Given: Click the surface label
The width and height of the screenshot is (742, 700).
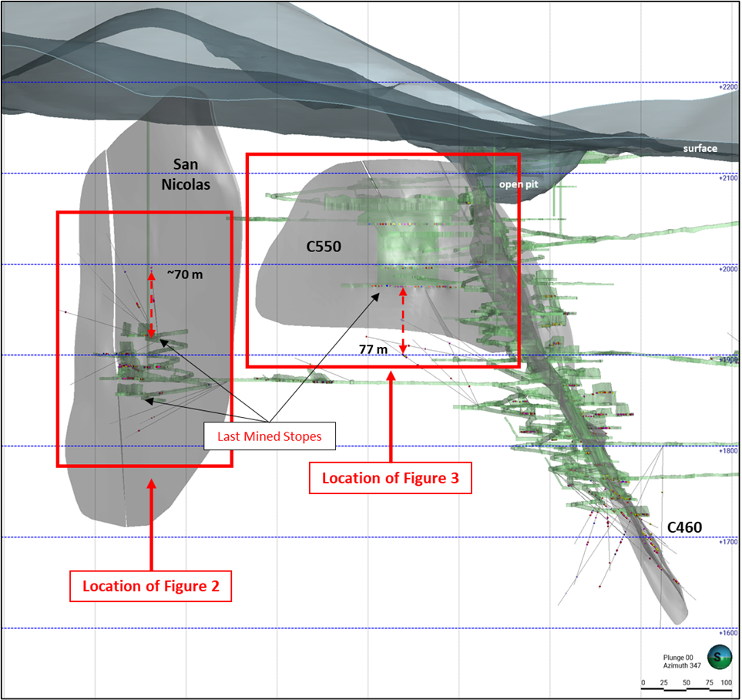Looking at the screenshot, I should tap(700, 148).
